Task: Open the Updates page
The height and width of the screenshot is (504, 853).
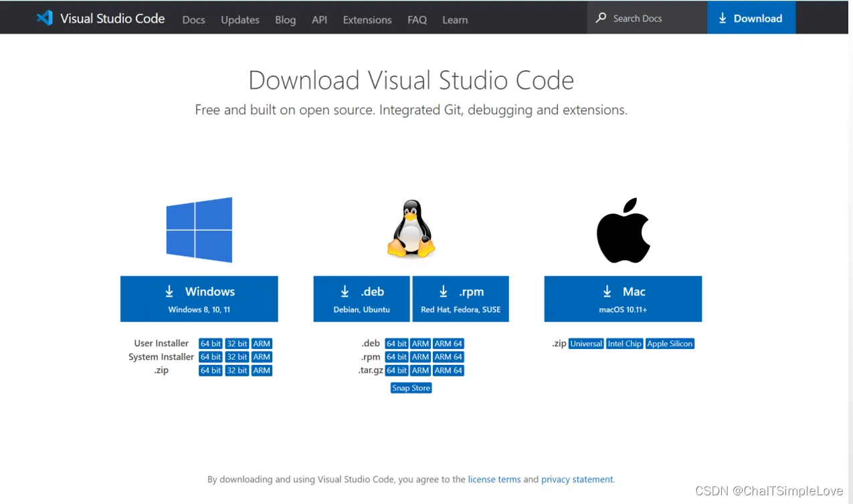Action: tap(240, 19)
